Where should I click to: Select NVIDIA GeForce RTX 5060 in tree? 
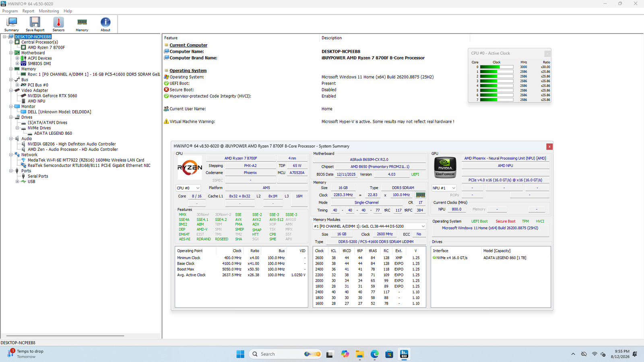coord(52,96)
